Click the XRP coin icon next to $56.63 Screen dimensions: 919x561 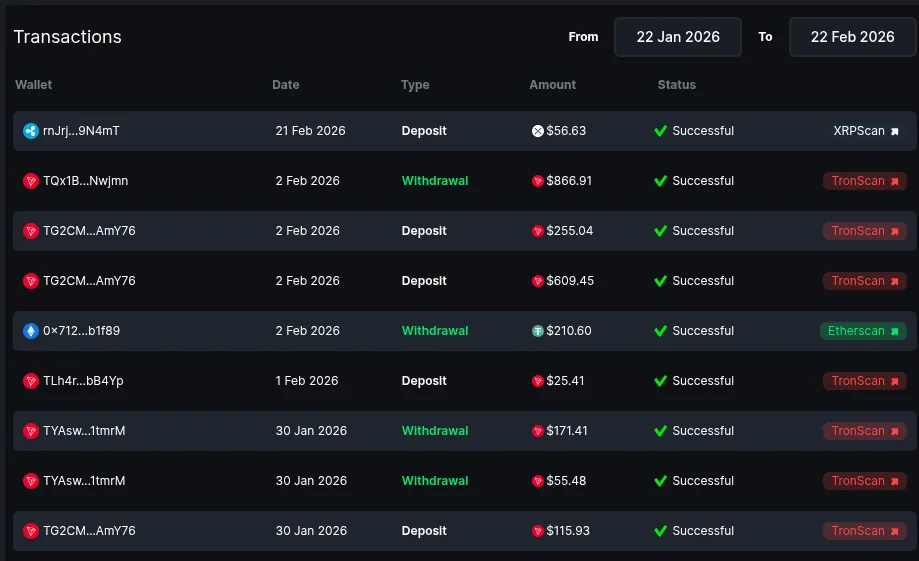(537, 131)
